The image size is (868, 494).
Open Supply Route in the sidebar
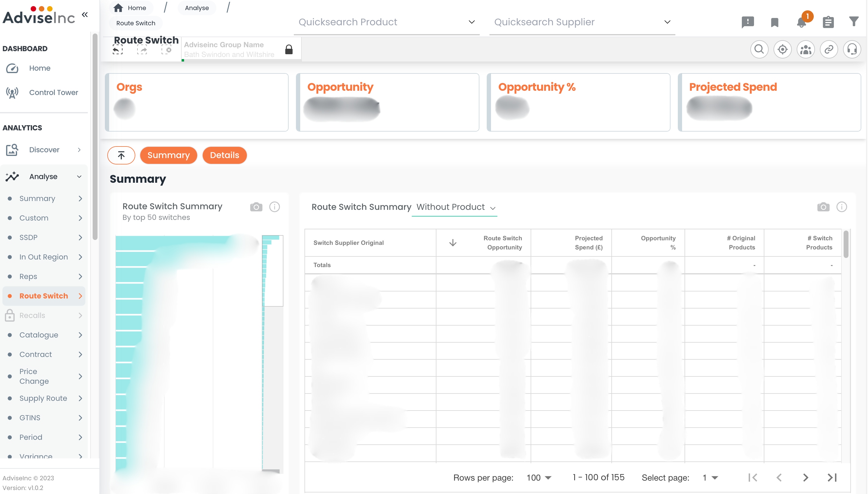44,399
